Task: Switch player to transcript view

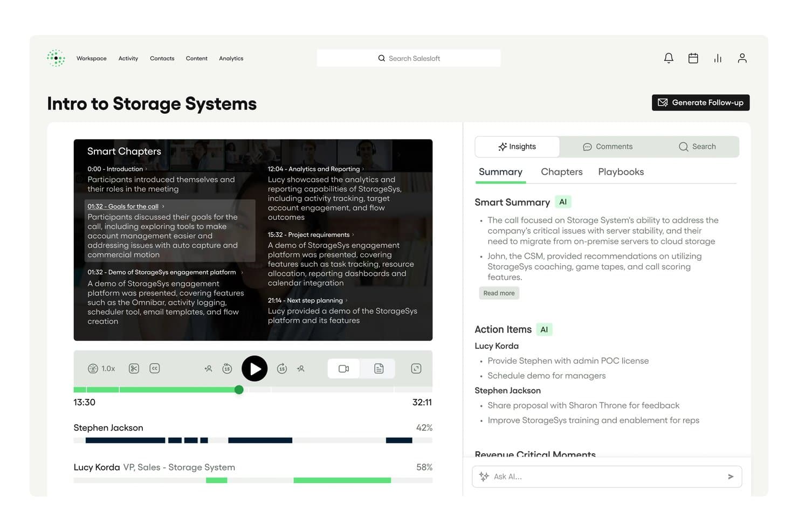Action: pyautogui.click(x=379, y=369)
